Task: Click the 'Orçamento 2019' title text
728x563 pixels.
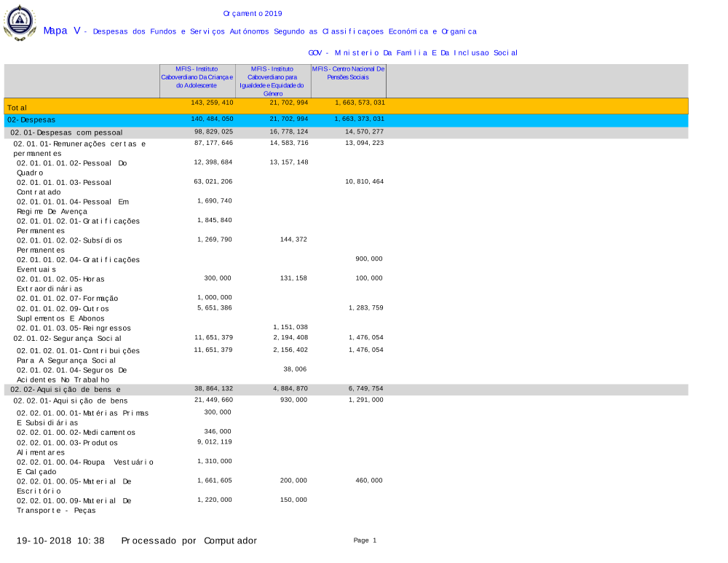Action: [253, 14]
